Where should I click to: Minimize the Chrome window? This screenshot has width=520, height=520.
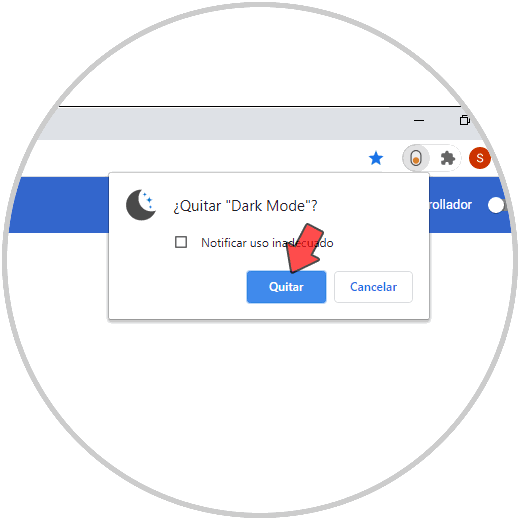coord(419,120)
